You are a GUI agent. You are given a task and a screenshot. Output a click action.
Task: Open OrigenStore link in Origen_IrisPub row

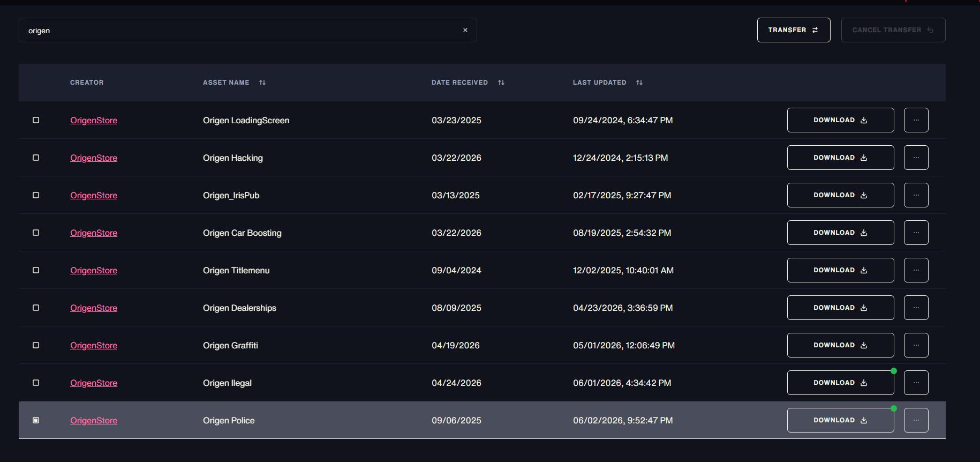(x=94, y=196)
